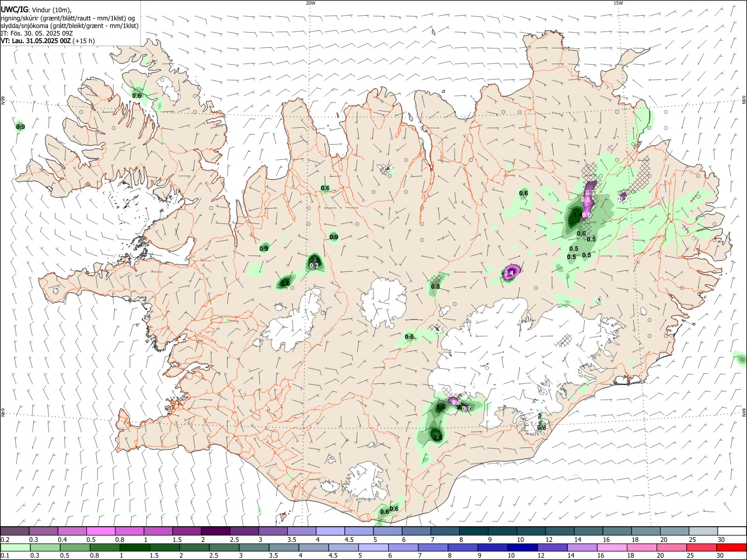Viewport: 747px width, 560px height.
Task: Pick the medium green 0.5 rain swatch
Action: [x=74, y=547]
